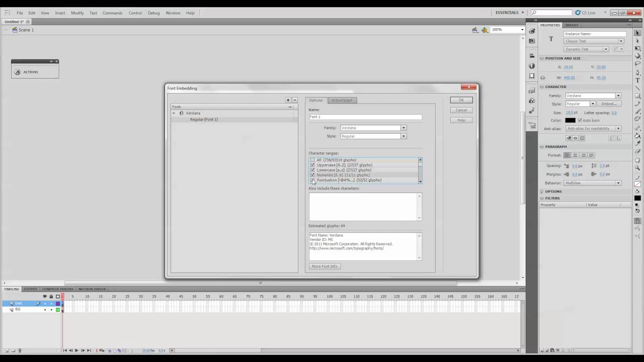Screen dimensions: 644x362
Task: Select the Lasso tool
Action: 637,64
